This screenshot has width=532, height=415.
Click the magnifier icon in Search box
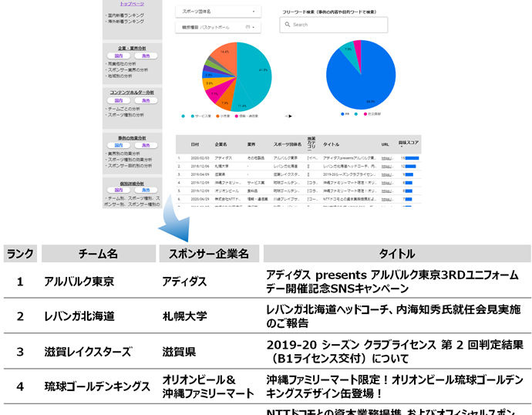(x=288, y=25)
